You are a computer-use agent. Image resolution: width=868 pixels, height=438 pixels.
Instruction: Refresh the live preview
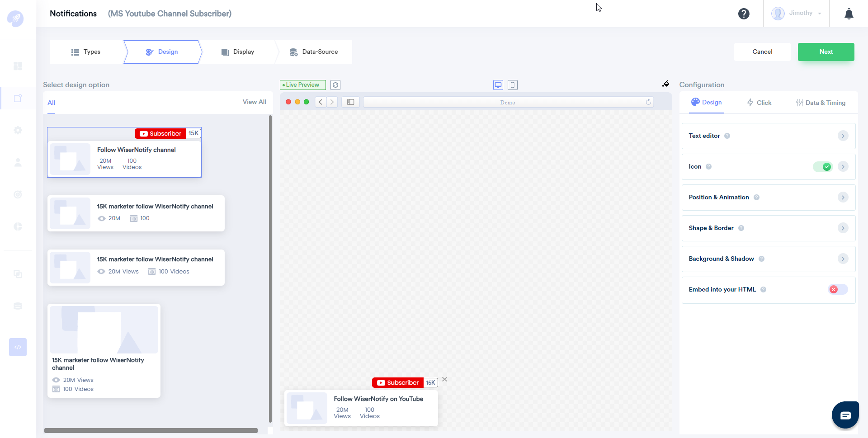(x=335, y=85)
